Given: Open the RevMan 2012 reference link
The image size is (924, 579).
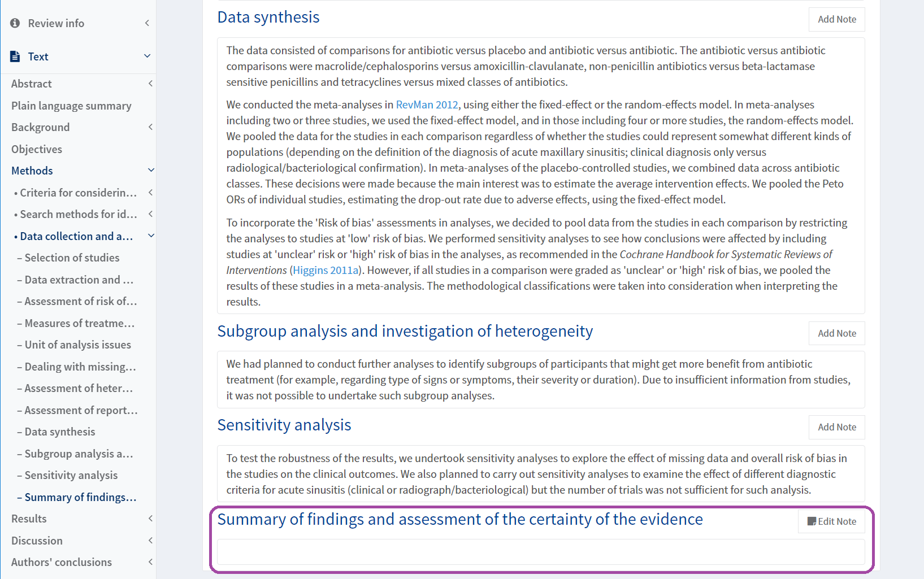Looking at the screenshot, I should [x=427, y=105].
